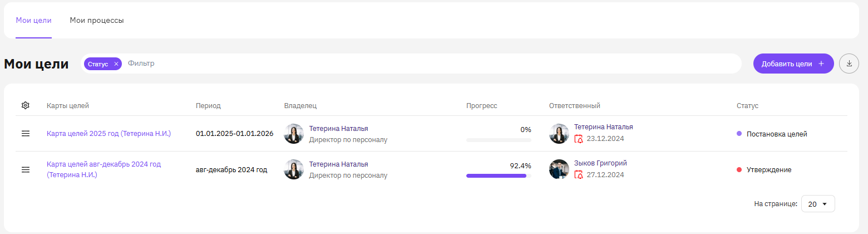Switch to Мои процессы tab
Image resolution: width=868 pixels, height=234 pixels.
click(x=97, y=21)
